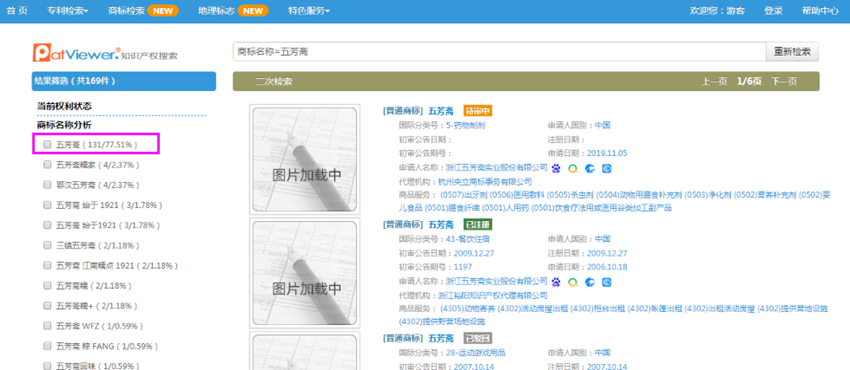Open the 专利检索 dropdown menu

[68, 11]
